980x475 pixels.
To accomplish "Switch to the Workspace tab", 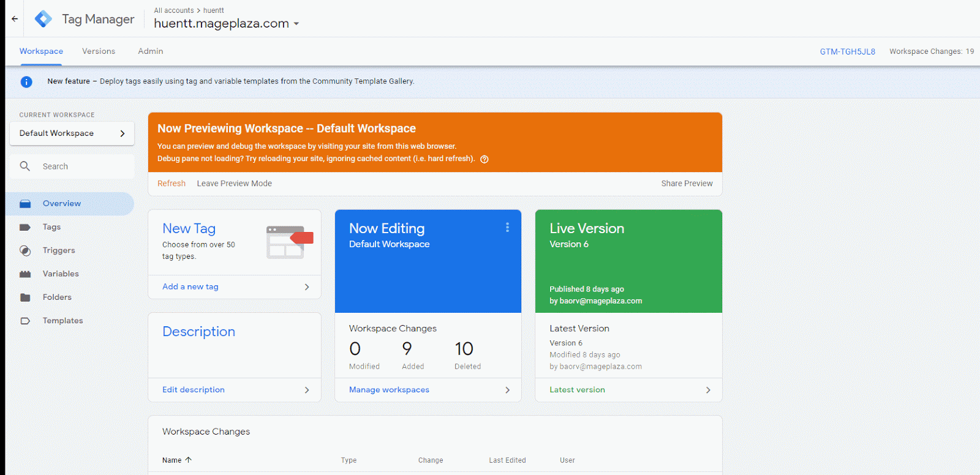I will (x=41, y=51).
